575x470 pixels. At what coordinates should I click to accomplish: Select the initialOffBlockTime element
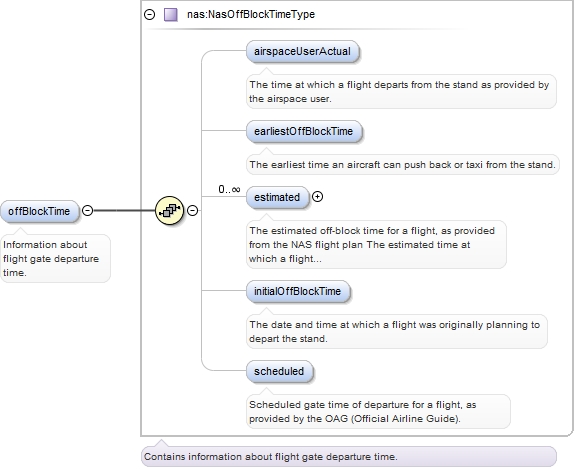pyautogui.click(x=298, y=291)
